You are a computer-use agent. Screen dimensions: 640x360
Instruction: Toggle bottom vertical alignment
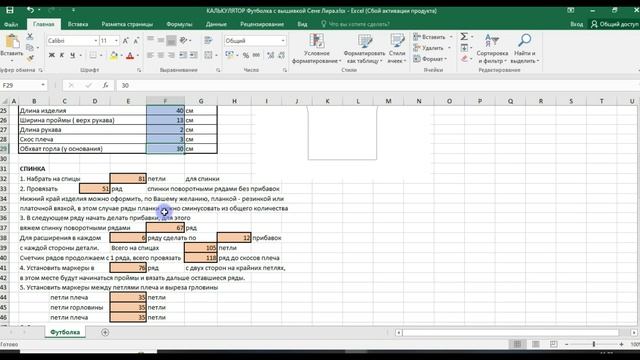point(171,40)
